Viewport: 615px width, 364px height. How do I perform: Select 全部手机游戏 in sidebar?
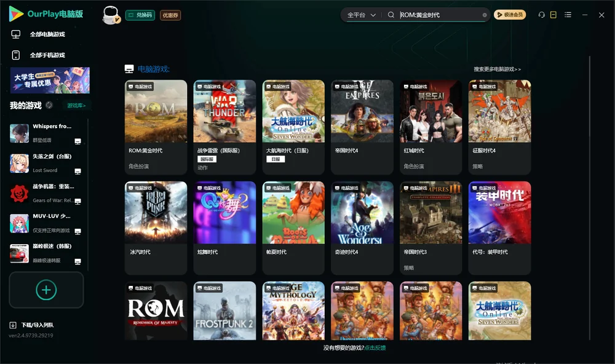(47, 55)
